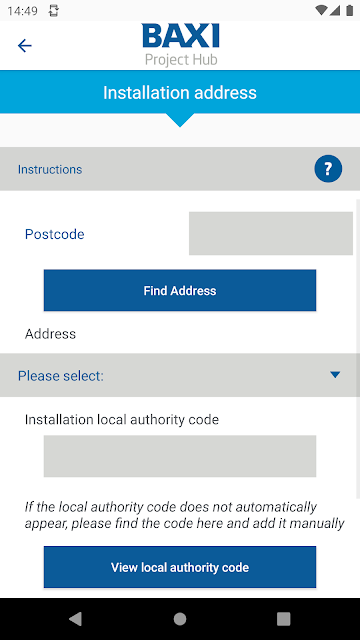Tap the BAXI Project Hub logo
The width and height of the screenshot is (360, 640).
[x=181, y=44]
